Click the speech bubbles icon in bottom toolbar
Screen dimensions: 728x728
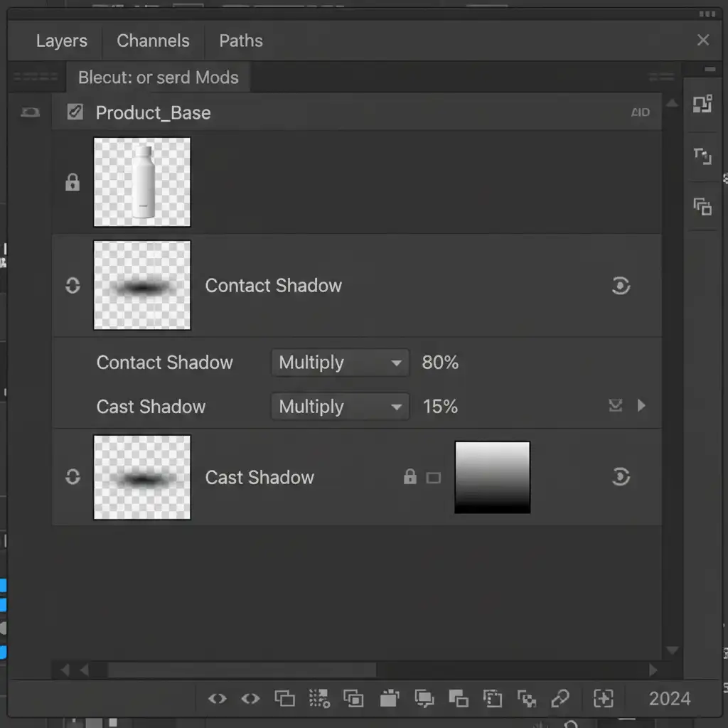(424, 699)
